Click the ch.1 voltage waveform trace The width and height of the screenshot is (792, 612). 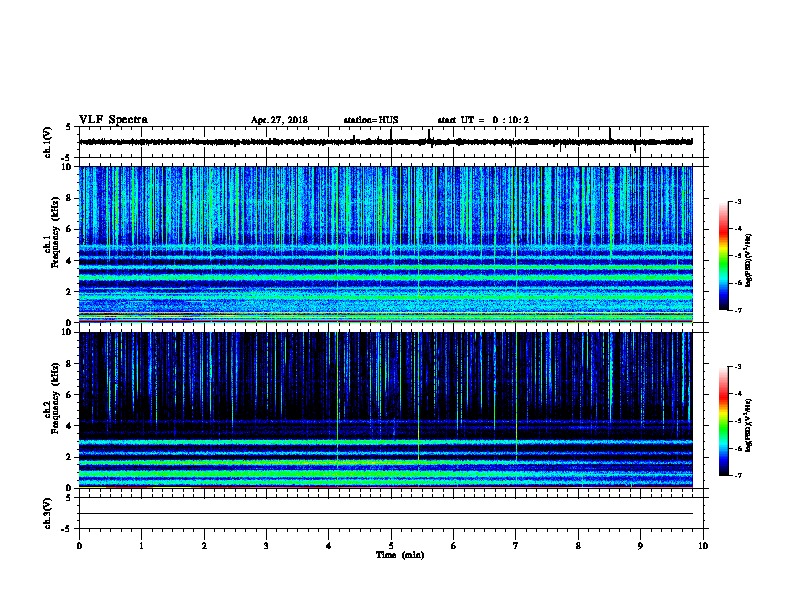click(x=386, y=142)
